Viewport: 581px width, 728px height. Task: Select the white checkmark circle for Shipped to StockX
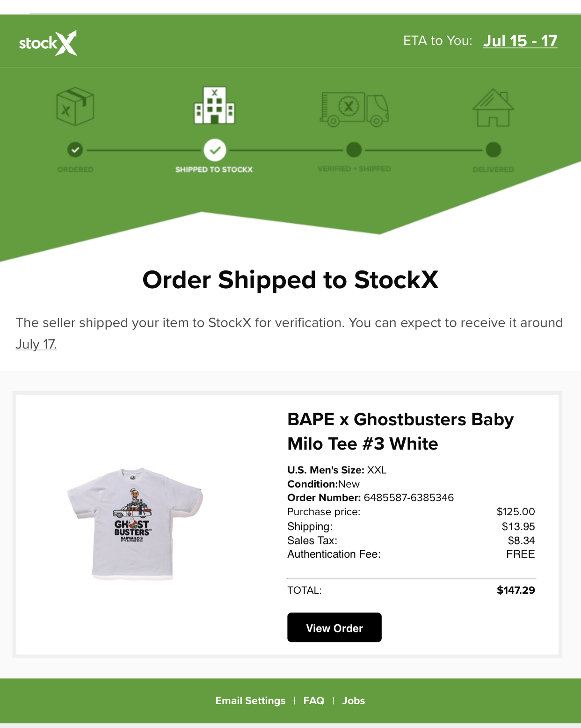(x=216, y=150)
